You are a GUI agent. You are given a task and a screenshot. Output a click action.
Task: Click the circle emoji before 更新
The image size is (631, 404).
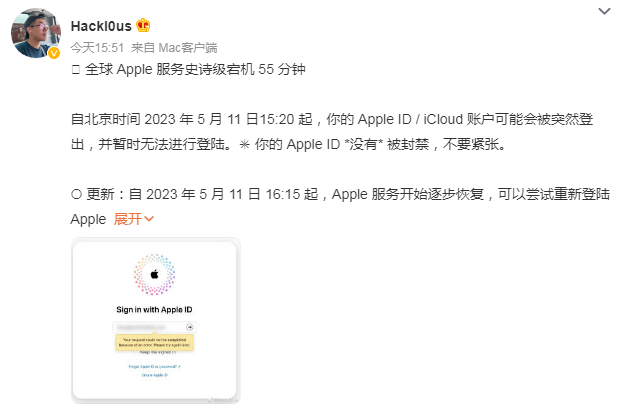click(x=76, y=194)
